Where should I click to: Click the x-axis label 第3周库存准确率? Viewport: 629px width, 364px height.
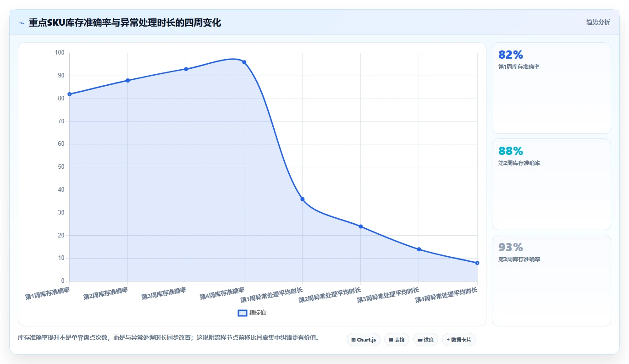coord(164,294)
